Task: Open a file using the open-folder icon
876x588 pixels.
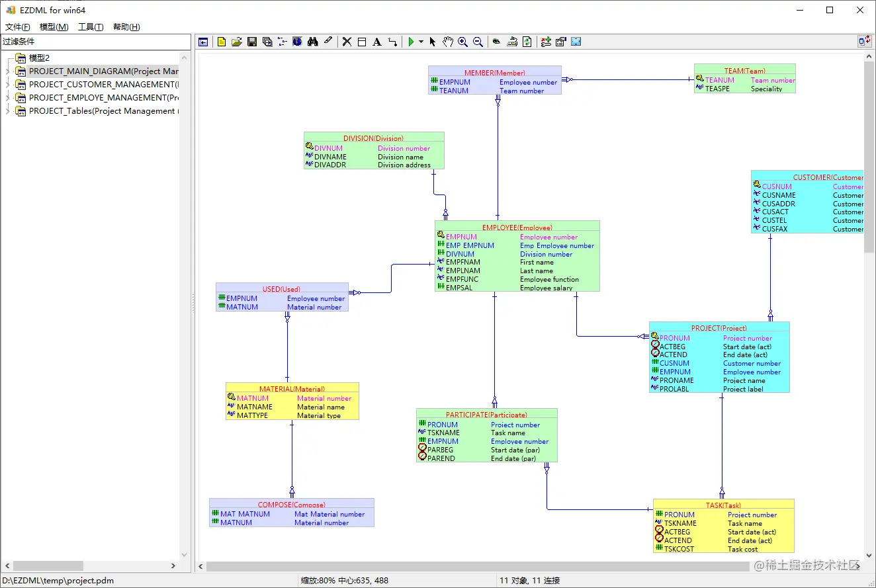Action: [237, 42]
